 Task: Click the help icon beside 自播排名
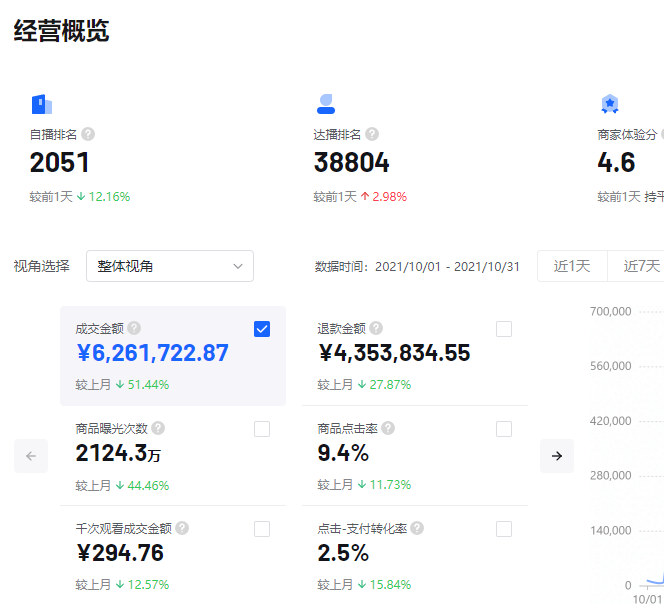88,134
